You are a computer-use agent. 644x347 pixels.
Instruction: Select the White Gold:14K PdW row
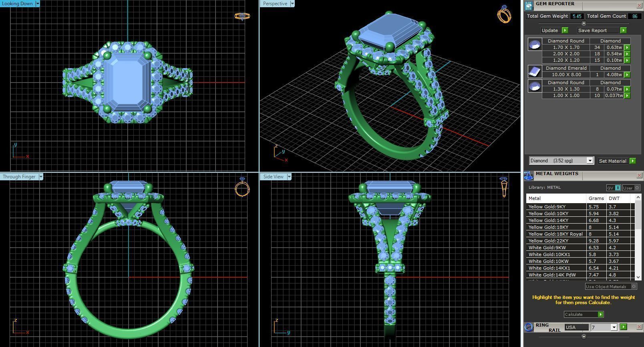pyautogui.click(x=580, y=275)
